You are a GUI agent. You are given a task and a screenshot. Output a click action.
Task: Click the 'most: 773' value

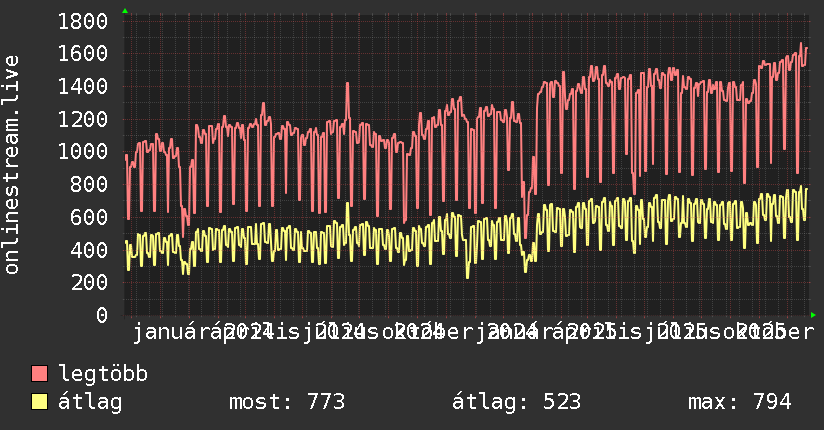click(x=287, y=402)
